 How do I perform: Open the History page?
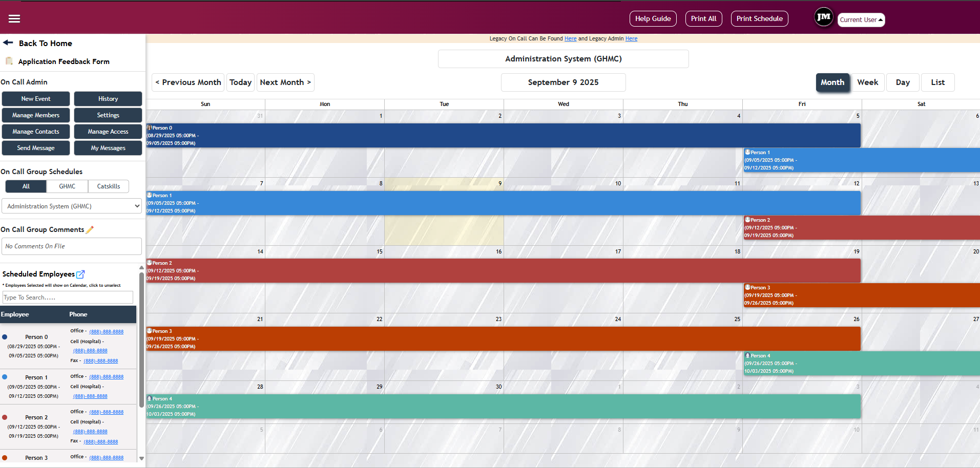pyautogui.click(x=108, y=99)
